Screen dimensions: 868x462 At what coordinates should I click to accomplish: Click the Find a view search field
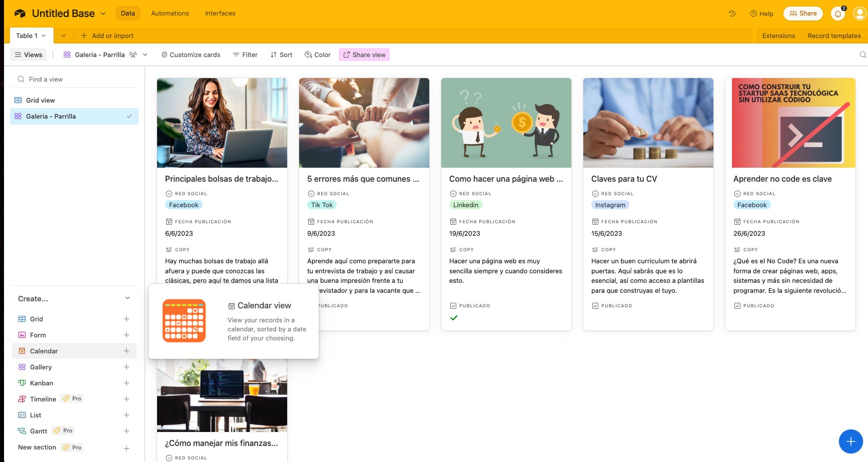tap(74, 79)
